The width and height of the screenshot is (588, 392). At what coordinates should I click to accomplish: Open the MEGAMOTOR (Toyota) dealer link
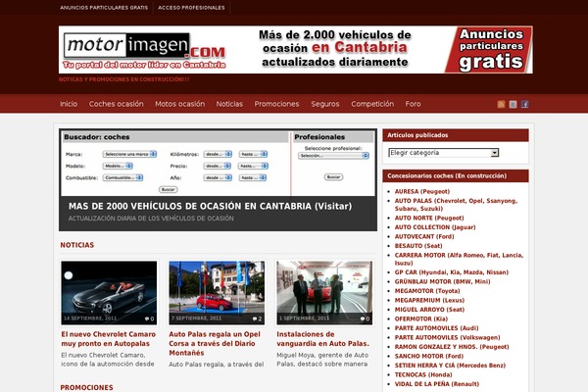427,291
